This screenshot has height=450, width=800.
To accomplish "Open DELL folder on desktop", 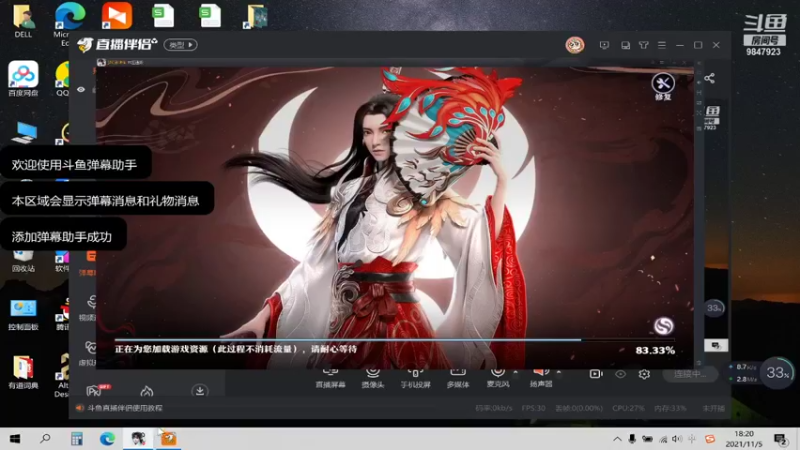I will point(23,21).
